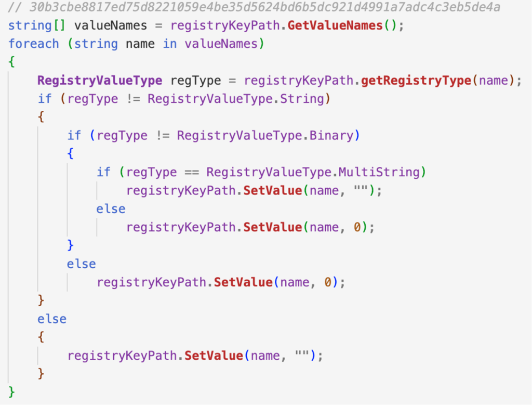Viewport: 532px width, 405px height.
Task: Click the last else keyword before the braces
Action: 52,319
